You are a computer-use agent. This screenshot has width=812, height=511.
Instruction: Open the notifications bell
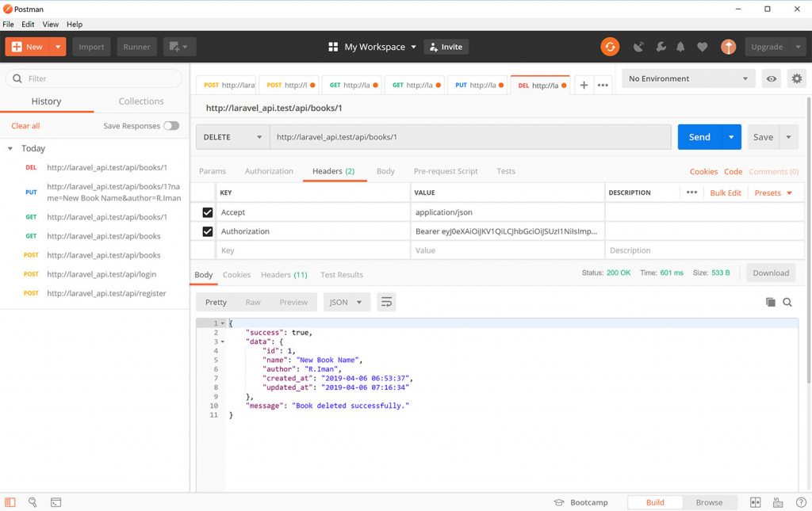click(680, 47)
